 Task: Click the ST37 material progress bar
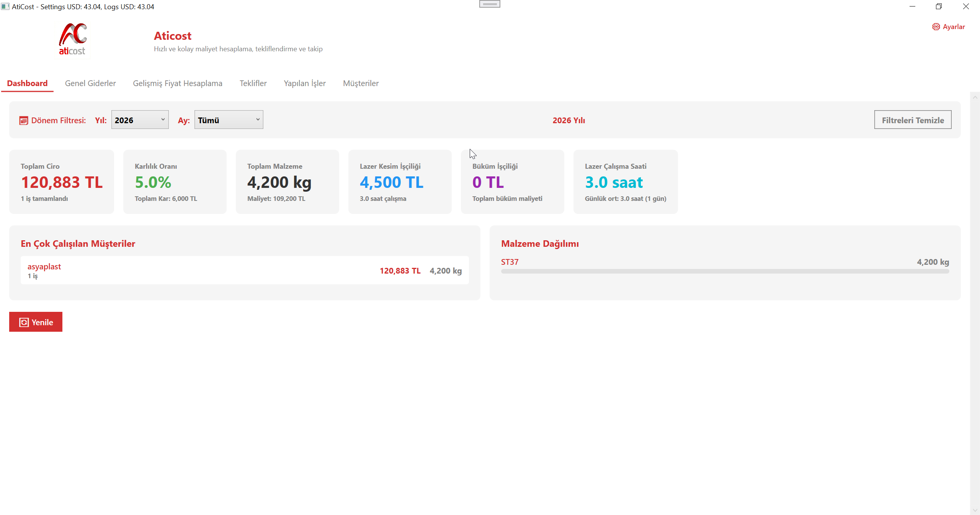point(725,271)
